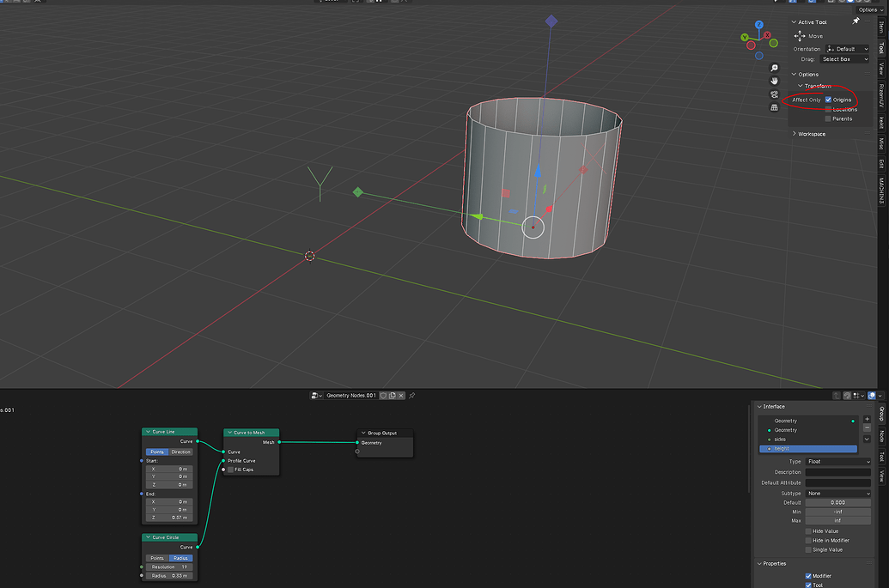Open the node tree browse icon dropdown
The width and height of the screenshot is (889, 588).
click(316, 396)
